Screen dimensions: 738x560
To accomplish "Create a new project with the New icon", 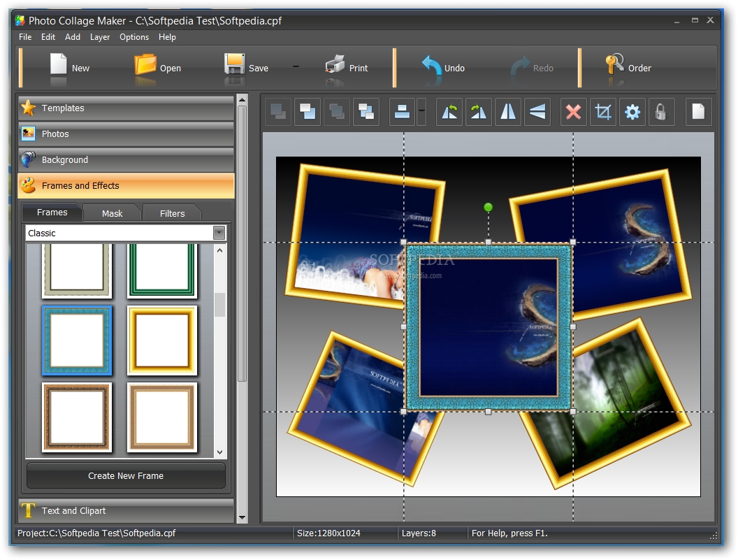I will 59,64.
